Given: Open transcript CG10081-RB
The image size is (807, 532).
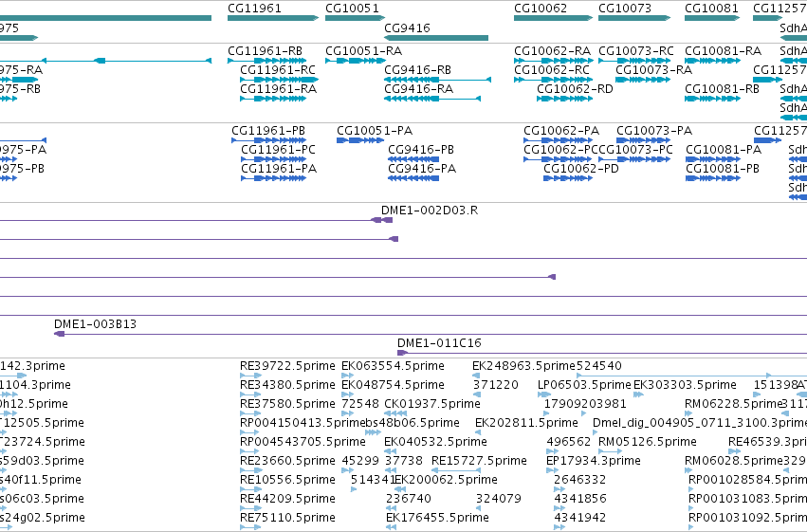Looking at the screenshot, I should click(722, 89).
